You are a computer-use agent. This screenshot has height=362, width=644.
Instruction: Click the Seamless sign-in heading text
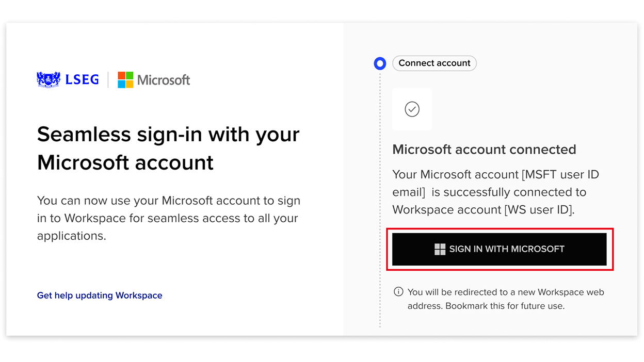pos(168,148)
